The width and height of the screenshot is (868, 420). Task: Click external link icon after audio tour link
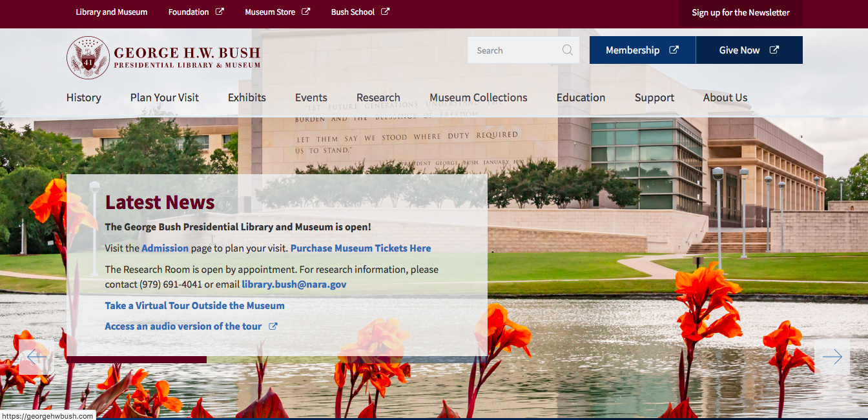pyautogui.click(x=273, y=326)
